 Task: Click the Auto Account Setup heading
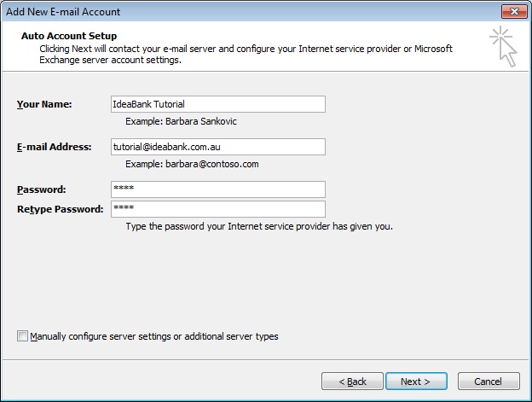tap(69, 36)
